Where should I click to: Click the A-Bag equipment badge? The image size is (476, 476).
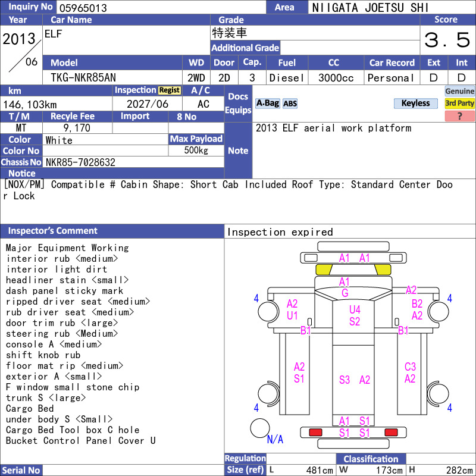click(x=267, y=104)
